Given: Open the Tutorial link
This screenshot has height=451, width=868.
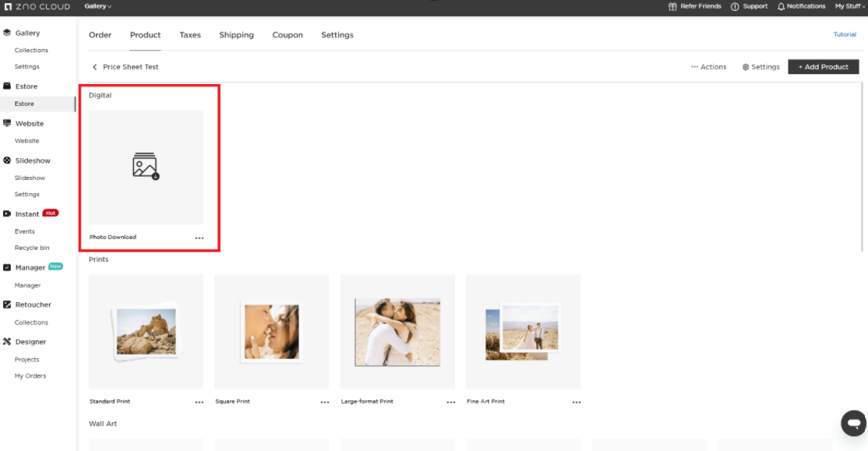Looking at the screenshot, I should [x=845, y=35].
